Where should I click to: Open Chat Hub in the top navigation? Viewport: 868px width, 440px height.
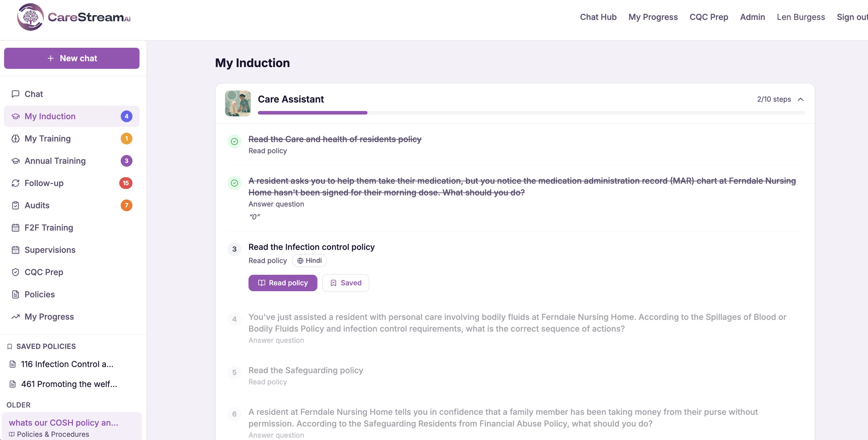point(598,17)
